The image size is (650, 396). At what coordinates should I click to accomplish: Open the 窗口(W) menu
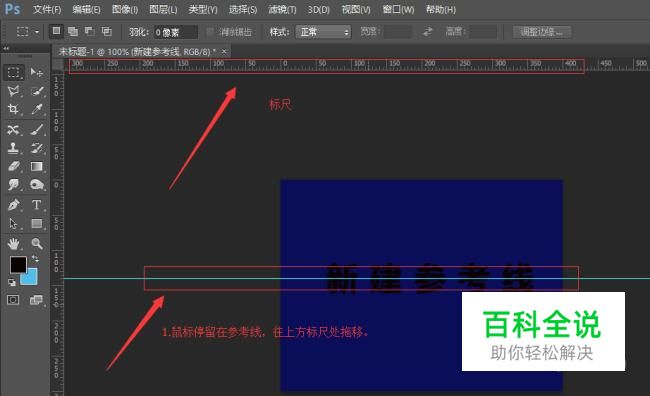[x=398, y=10]
